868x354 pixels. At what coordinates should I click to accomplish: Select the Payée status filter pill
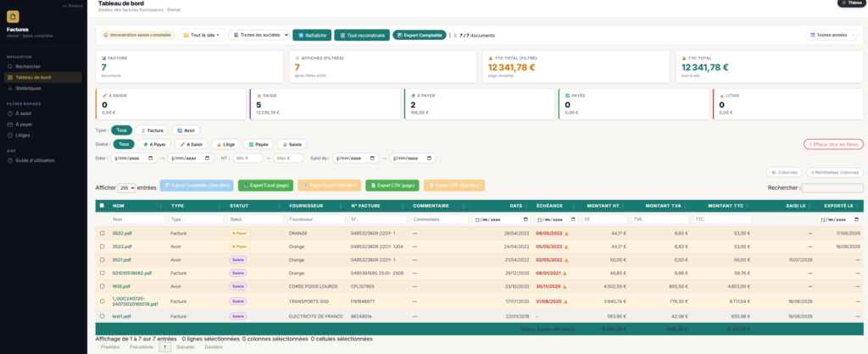coord(259,144)
